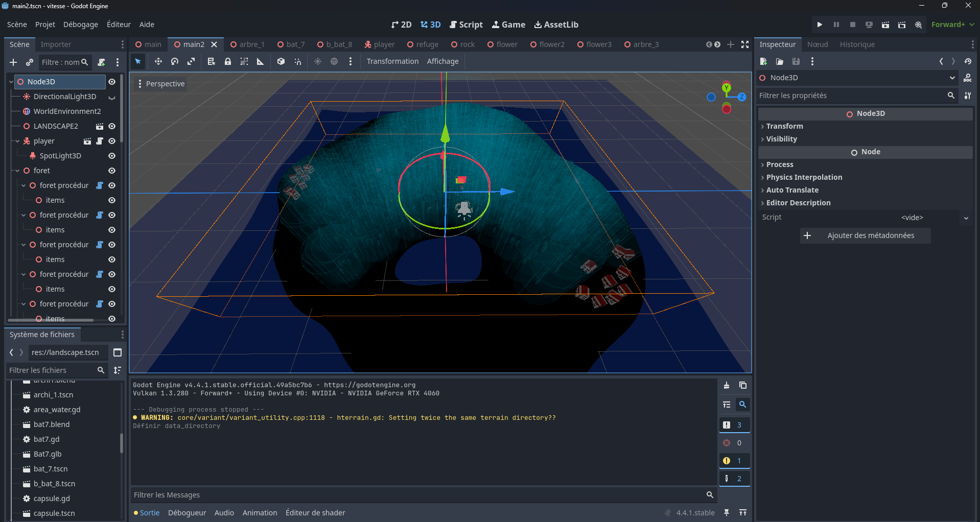Activate snapping with the magnet icon
This screenshot has height=522, width=980.
click(x=297, y=61)
